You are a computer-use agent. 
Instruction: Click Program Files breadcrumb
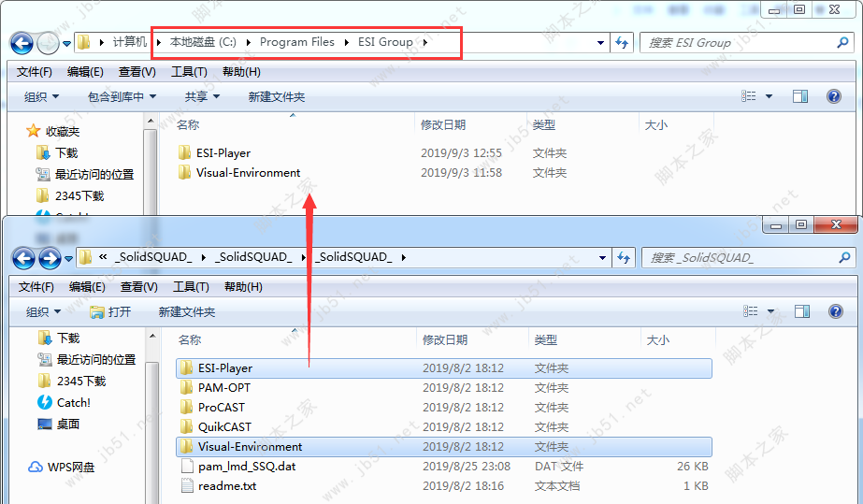[x=297, y=42]
